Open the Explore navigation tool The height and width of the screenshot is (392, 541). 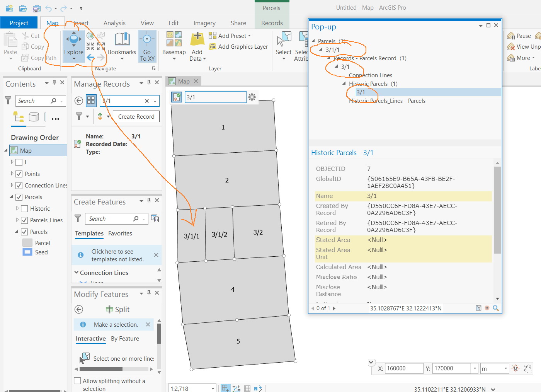tap(74, 45)
